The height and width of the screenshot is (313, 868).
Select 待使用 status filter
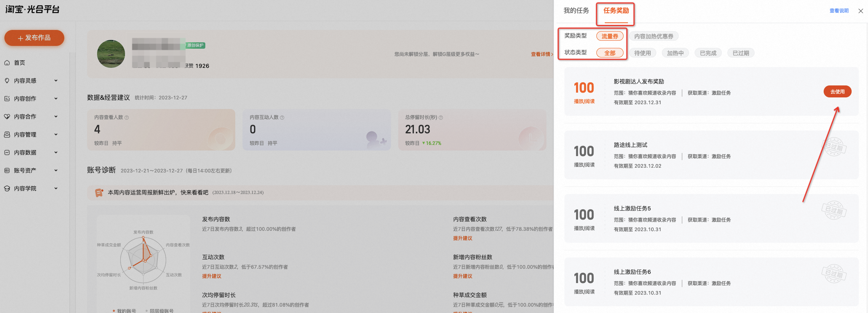(x=643, y=53)
